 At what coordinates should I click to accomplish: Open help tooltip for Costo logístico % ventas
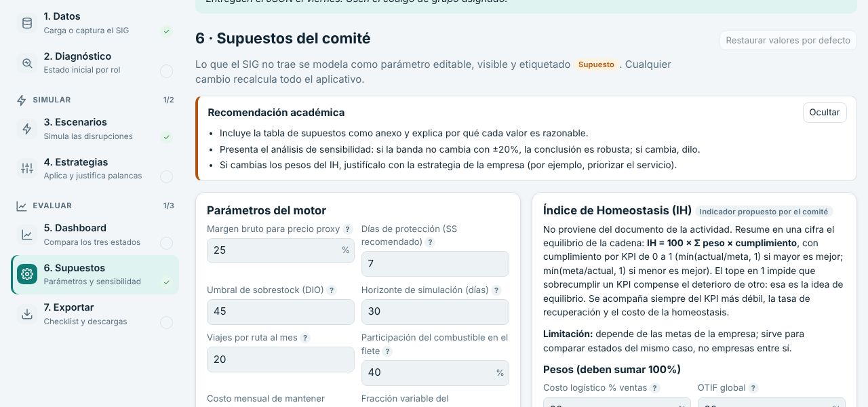[x=655, y=388]
